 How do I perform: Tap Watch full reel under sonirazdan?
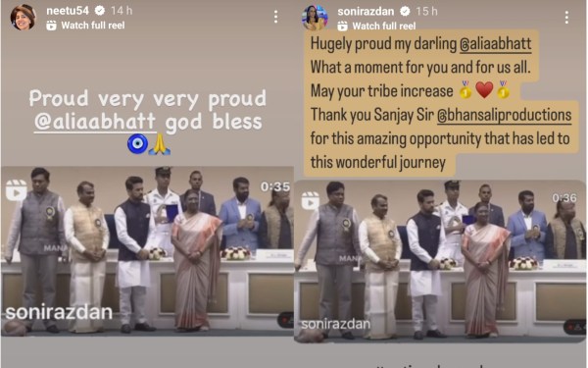[384, 26]
